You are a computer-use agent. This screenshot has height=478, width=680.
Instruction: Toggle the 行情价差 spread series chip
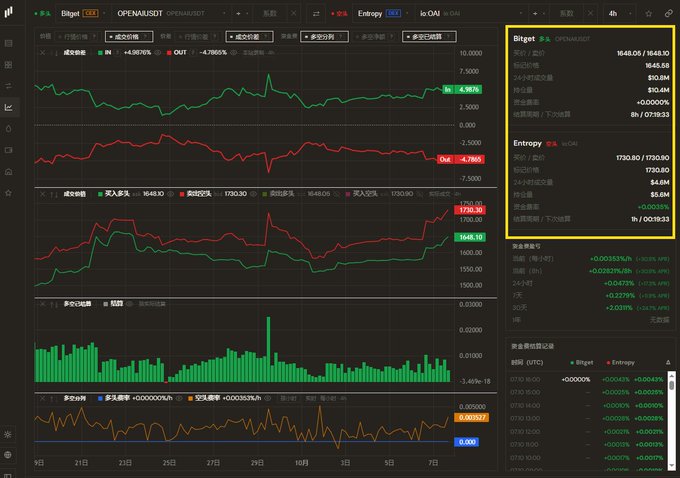pyautogui.click(x=198, y=37)
